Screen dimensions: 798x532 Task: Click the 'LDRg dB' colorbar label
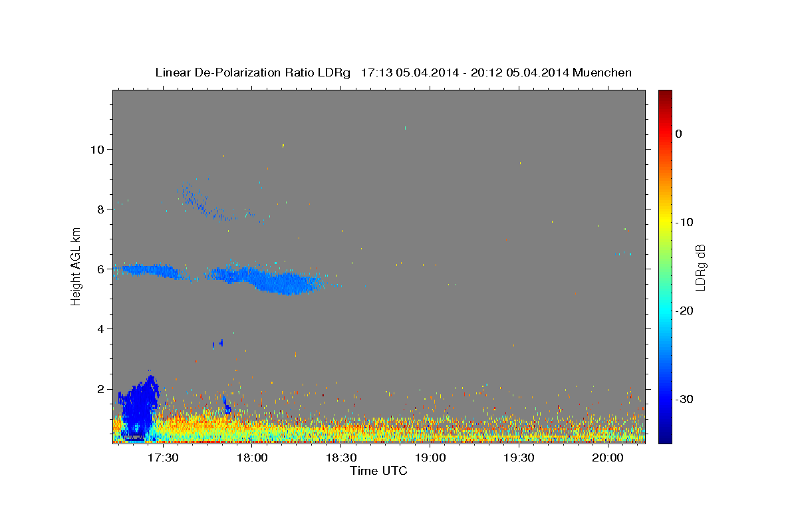700,267
